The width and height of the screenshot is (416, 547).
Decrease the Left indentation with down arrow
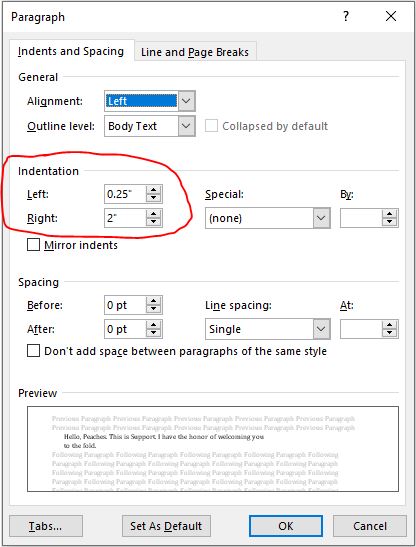coord(154,198)
